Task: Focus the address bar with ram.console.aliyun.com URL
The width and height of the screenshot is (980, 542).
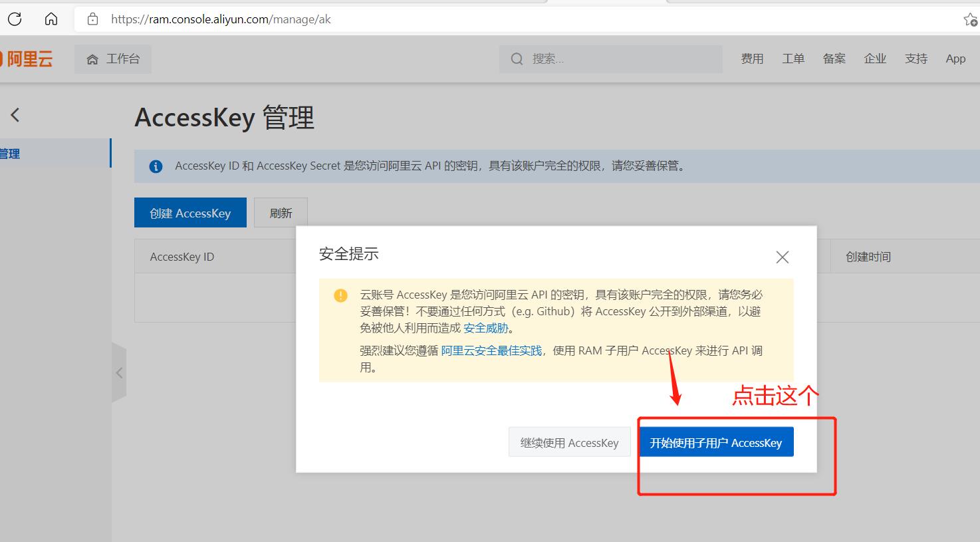Action: pyautogui.click(x=519, y=19)
